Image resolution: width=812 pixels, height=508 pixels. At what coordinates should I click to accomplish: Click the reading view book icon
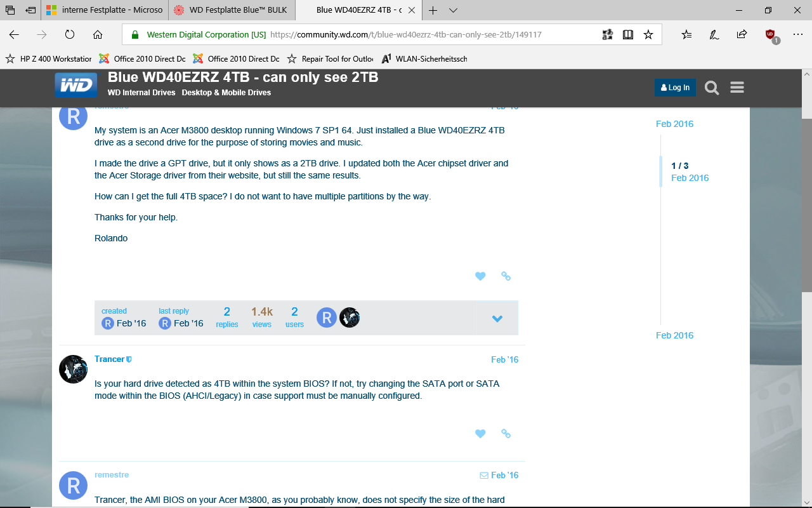pyautogui.click(x=628, y=35)
